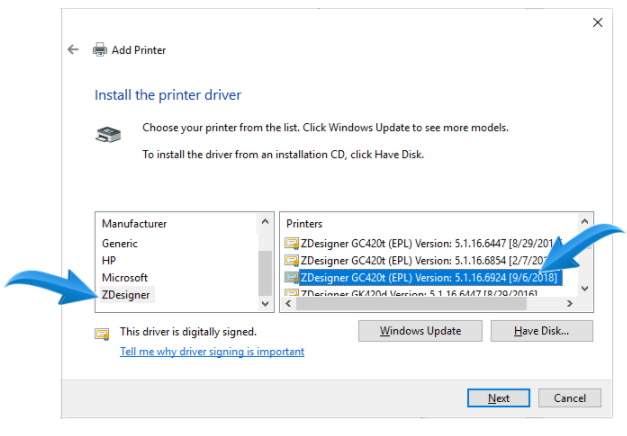The width and height of the screenshot is (627, 436).
Task: Click the Printers horizontal scrollbar thumb
Action: point(411,304)
